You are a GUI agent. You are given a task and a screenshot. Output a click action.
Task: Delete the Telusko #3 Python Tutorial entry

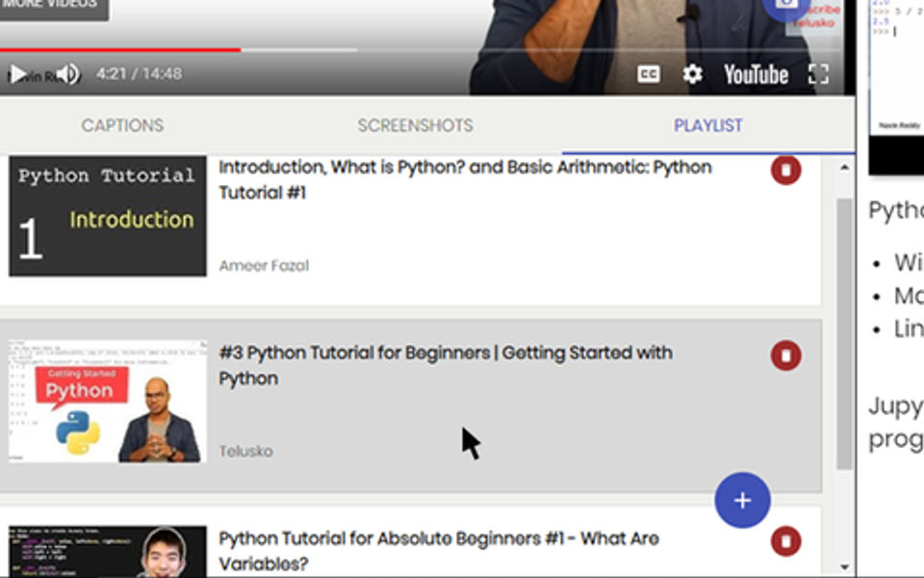786,355
